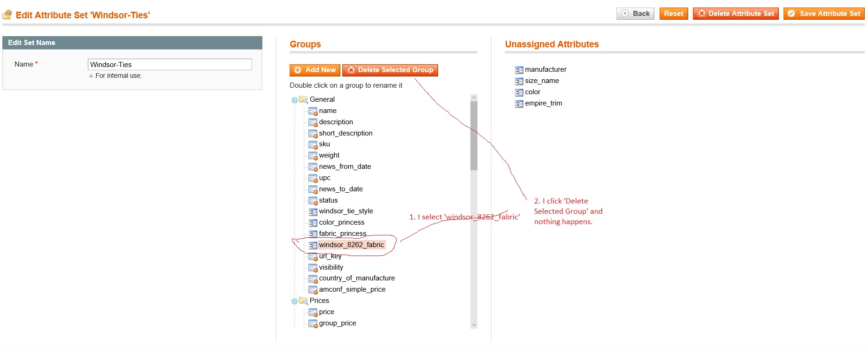Collapse the General group tree node

[294, 100]
